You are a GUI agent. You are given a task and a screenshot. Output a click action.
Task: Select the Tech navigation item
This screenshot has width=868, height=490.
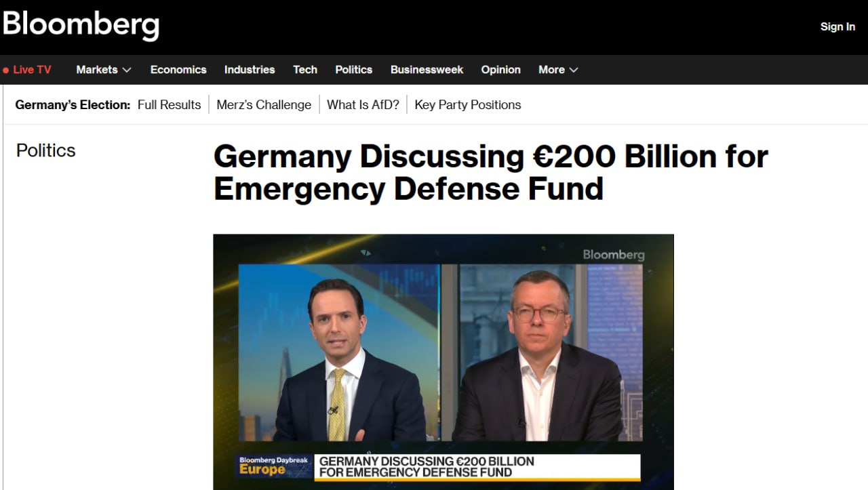pyautogui.click(x=305, y=70)
